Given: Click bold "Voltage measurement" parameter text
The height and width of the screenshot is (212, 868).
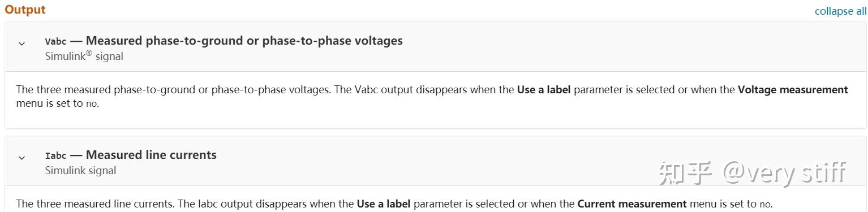Looking at the screenshot, I should (793, 90).
